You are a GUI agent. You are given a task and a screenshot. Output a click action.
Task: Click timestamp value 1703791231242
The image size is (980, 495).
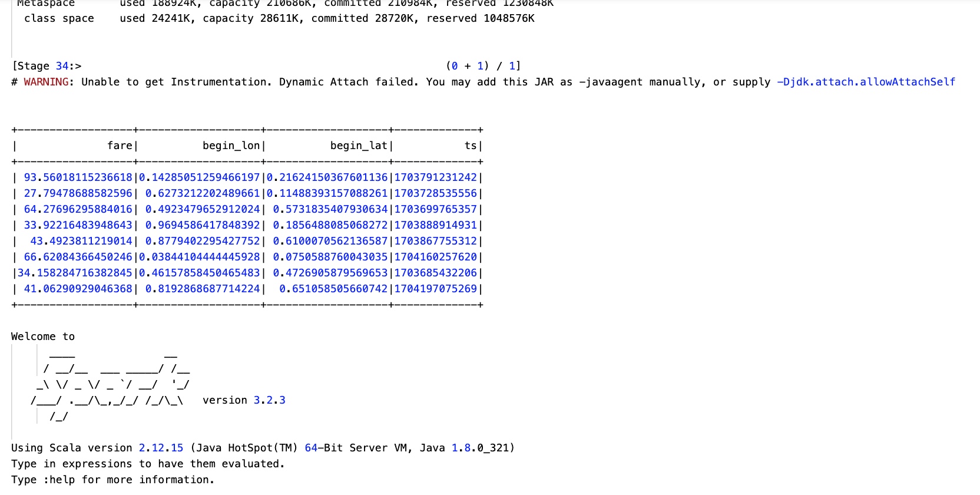(435, 177)
